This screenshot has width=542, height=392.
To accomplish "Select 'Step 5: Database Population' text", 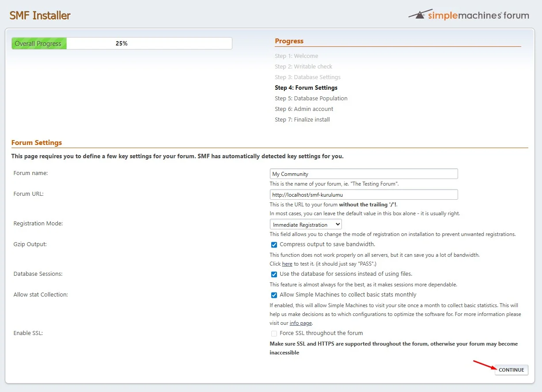I will point(311,99).
